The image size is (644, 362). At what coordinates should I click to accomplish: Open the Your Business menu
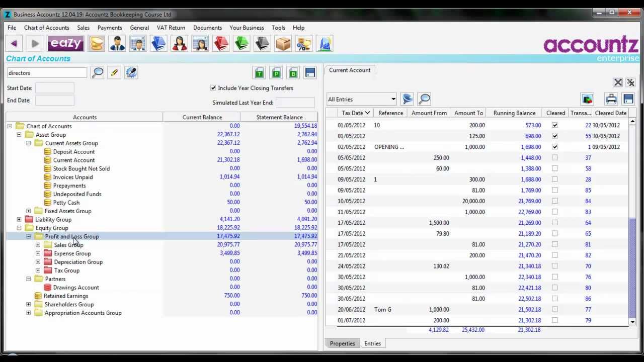point(247,28)
